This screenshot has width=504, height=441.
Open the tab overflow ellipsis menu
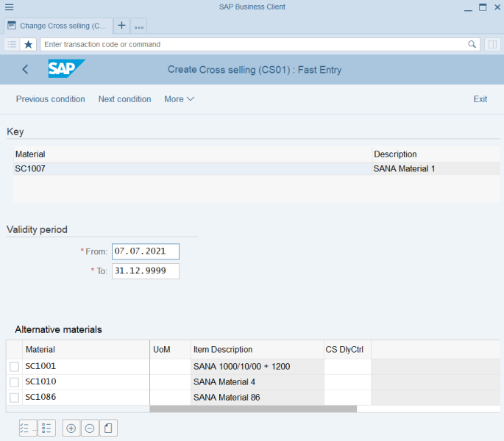pyautogui.click(x=139, y=26)
